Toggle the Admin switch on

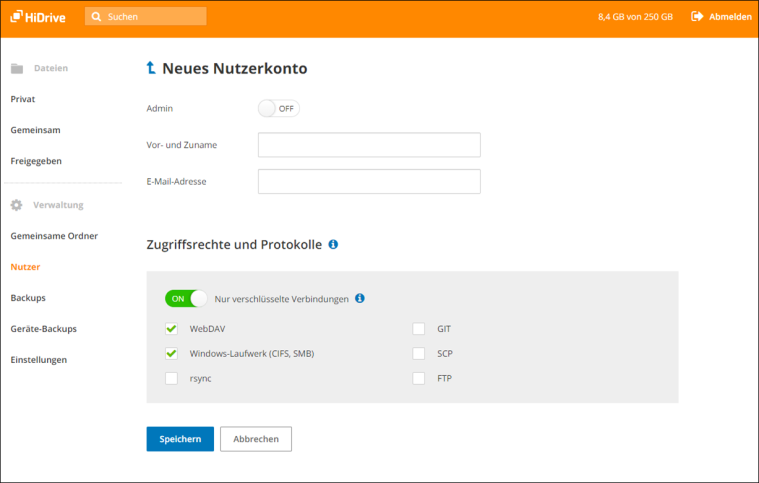tap(278, 108)
